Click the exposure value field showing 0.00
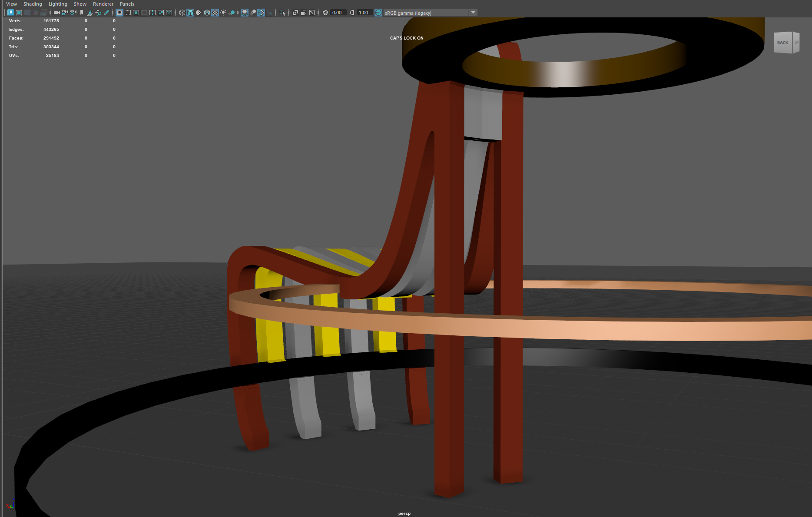812x517 pixels. [337, 13]
